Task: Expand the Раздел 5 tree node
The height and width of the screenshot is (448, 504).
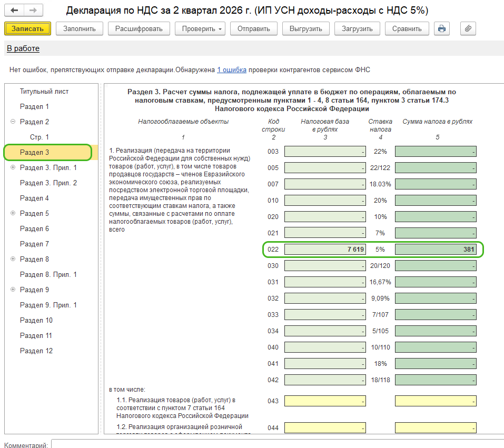Action: pyautogui.click(x=13, y=213)
